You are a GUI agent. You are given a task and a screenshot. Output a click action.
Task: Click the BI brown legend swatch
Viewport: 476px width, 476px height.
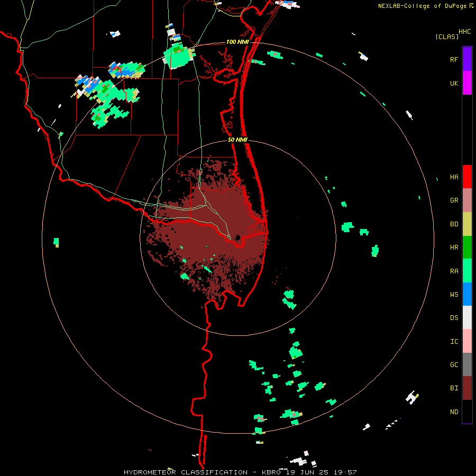tap(467, 388)
